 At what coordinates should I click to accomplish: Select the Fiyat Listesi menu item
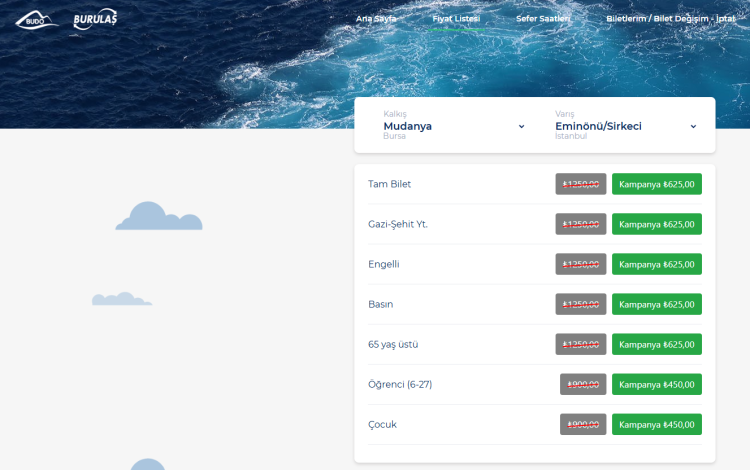456,19
